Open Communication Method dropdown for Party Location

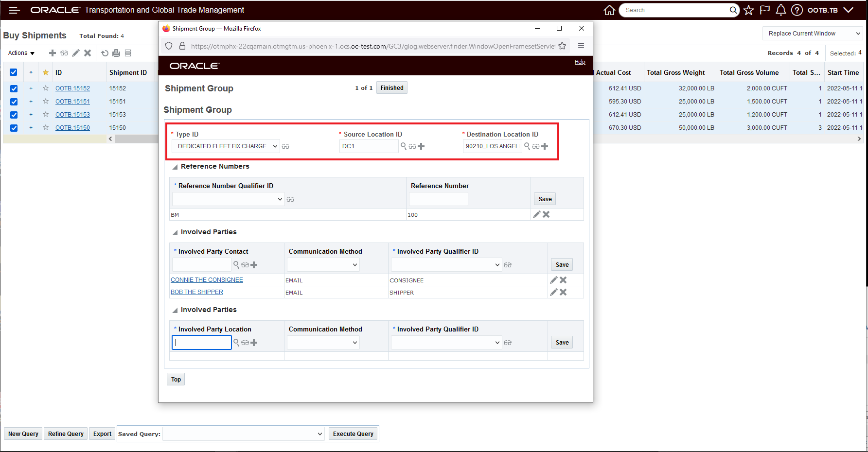coord(323,342)
